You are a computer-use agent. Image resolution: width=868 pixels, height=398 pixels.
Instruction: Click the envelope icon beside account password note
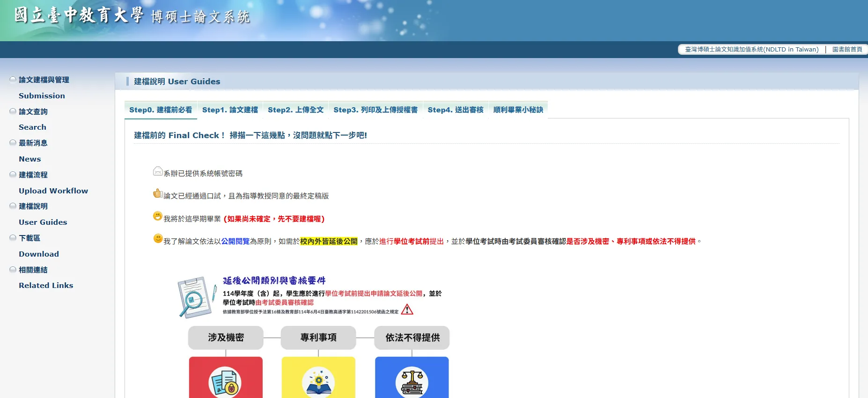[158, 171]
